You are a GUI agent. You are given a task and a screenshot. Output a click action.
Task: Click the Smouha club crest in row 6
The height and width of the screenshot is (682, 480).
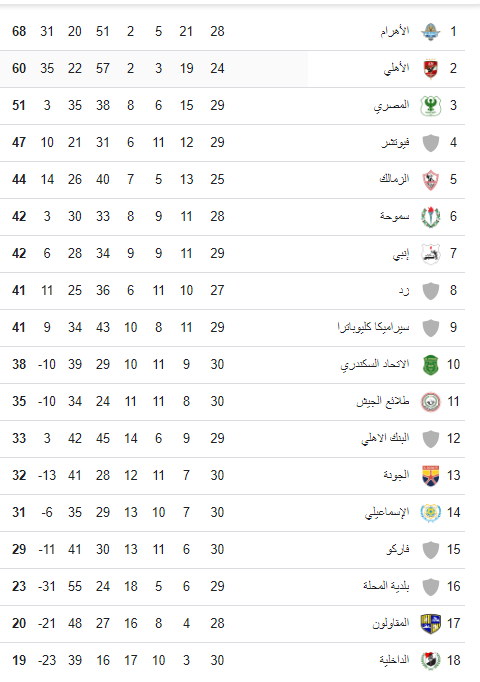coord(430,217)
